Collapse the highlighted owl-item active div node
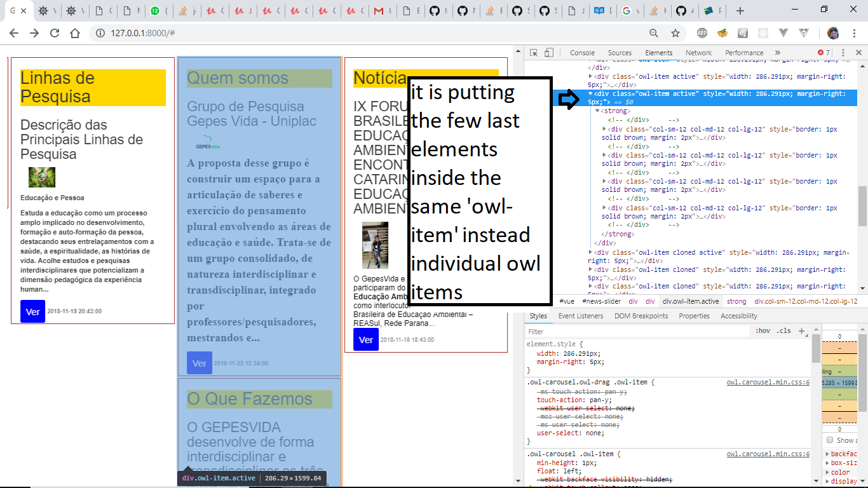This screenshot has height=488, width=868. tap(590, 94)
